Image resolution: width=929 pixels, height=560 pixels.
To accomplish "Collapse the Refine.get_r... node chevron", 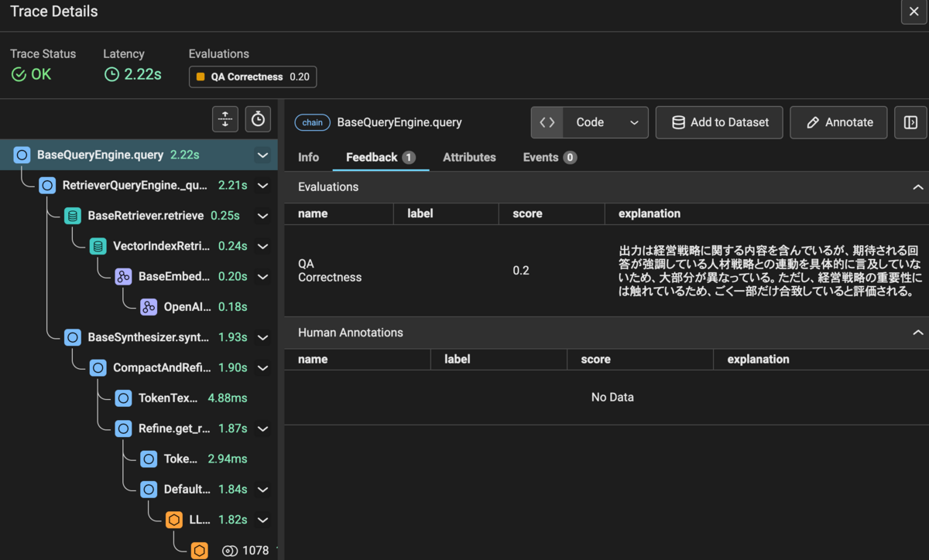I will [x=262, y=429].
